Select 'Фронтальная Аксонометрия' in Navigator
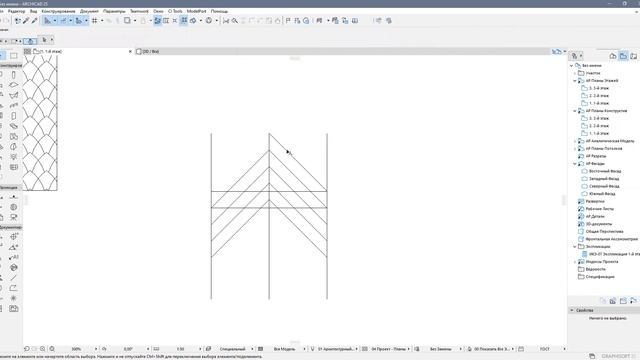640x360 pixels. (611, 239)
